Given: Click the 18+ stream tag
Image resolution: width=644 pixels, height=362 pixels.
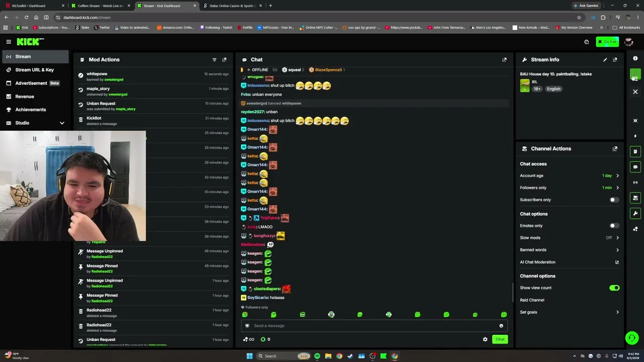Looking at the screenshot, I should tap(537, 89).
